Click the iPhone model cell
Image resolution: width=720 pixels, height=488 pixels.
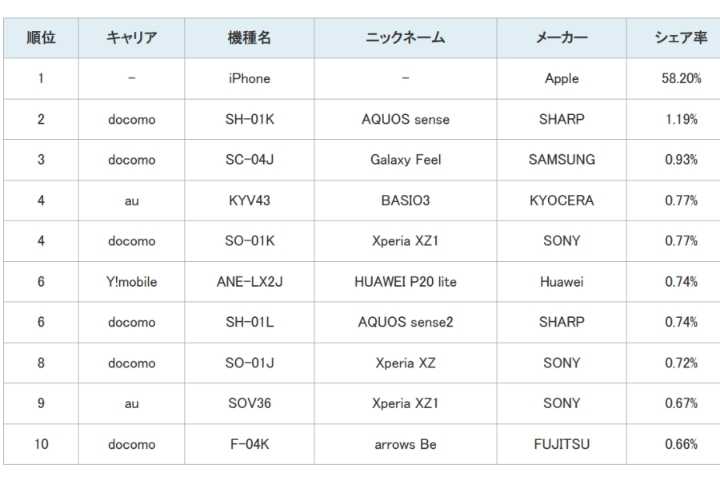[249, 79]
